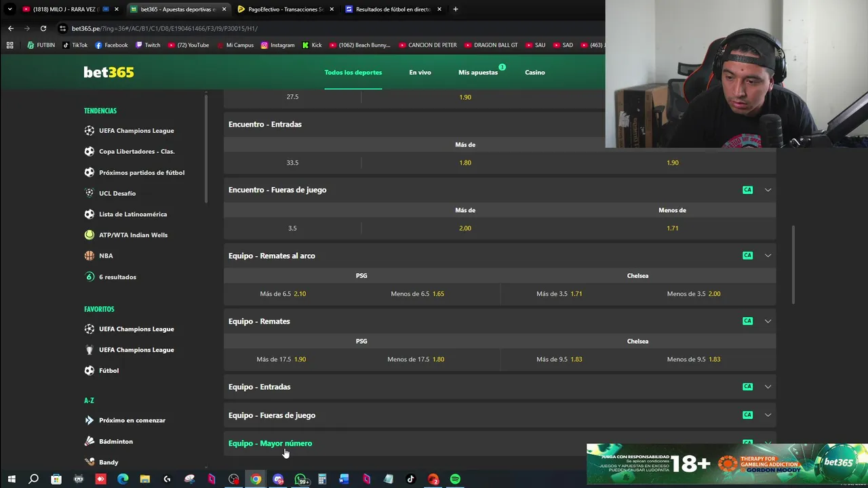Click the main page vertical scrollbar
This screenshot has width=868, height=488.
(793, 264)
